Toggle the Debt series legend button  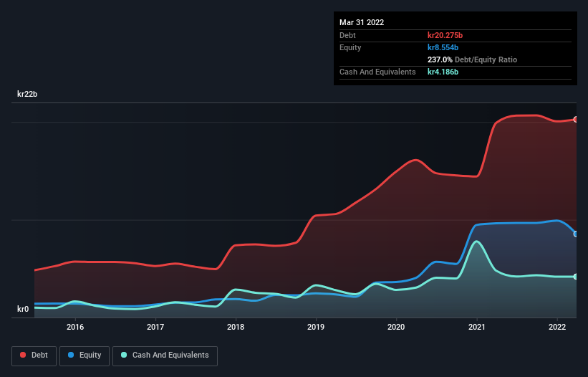tap(34, 355)
